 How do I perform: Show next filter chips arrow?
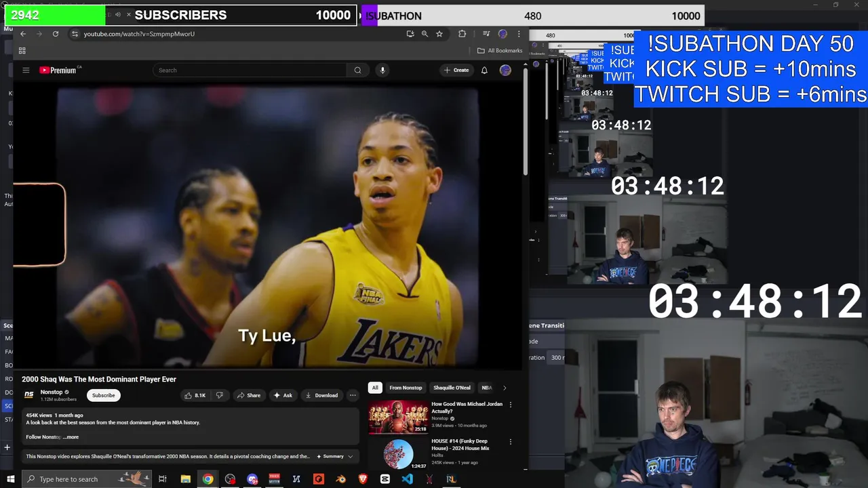point(504,388)
